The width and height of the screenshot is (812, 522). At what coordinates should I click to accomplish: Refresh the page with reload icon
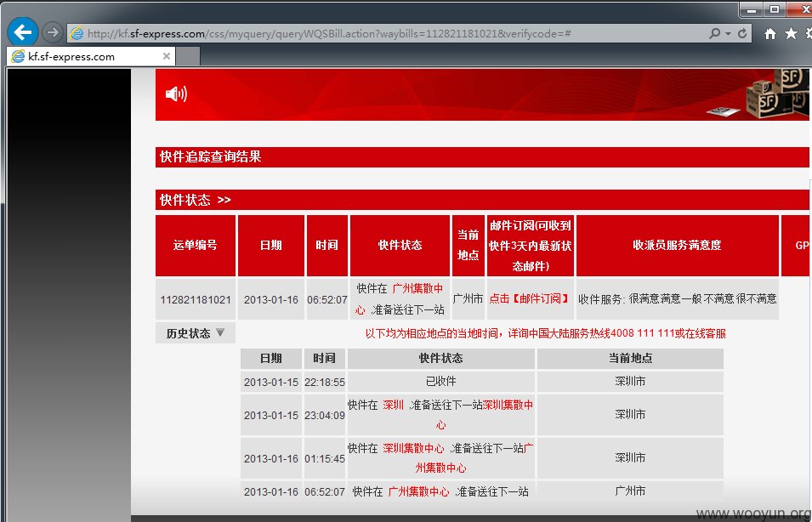(742, 33)
